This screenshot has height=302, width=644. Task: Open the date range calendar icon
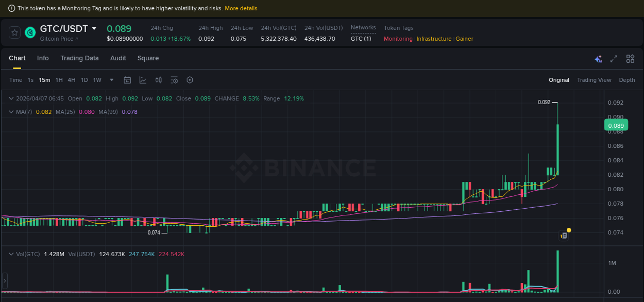pyautogui.click(x=127, y=80)
